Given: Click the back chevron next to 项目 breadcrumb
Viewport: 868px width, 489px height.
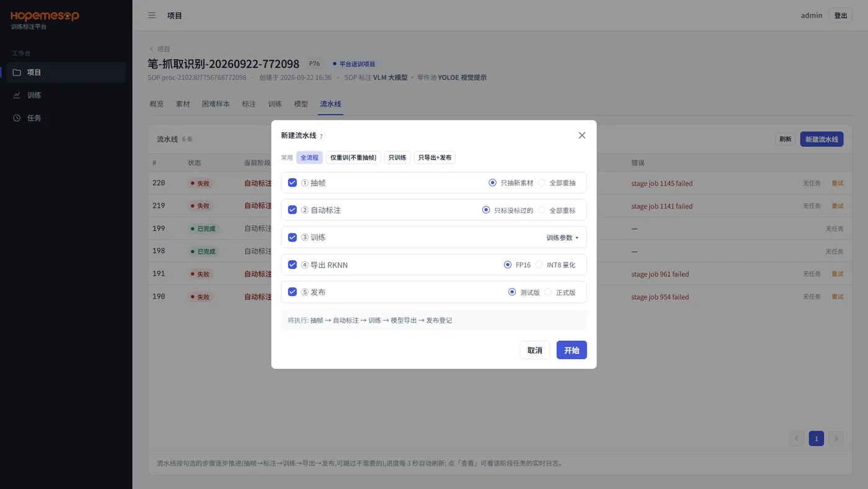Looking at the screenshot, I should [151, 49].
